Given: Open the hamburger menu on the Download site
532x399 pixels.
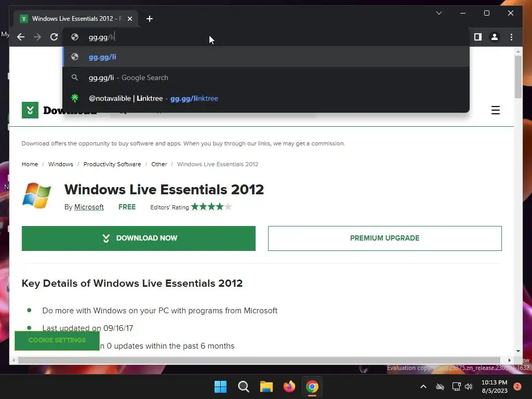Looking at the screenshot, I should (495, 110).
